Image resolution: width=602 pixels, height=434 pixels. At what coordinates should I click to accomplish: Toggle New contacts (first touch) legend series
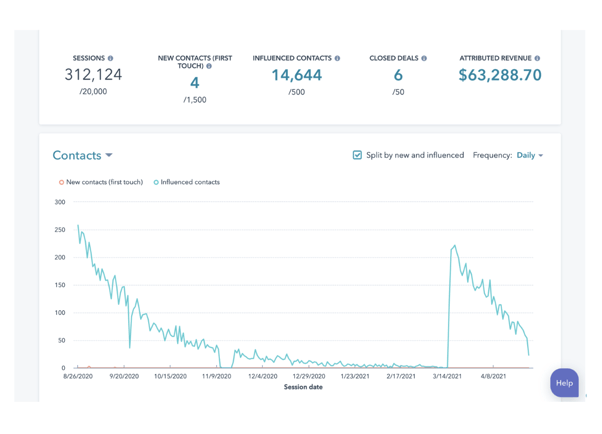click(101, 182)
